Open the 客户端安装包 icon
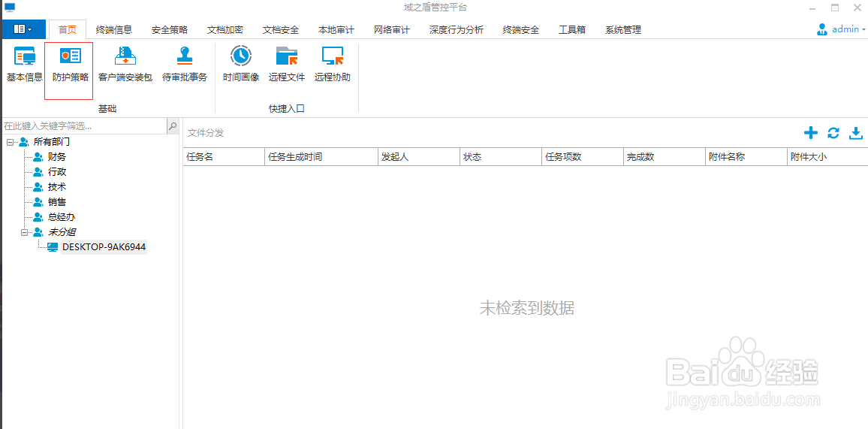The height and width of the screenshot is (429, 868). (125, 65)
